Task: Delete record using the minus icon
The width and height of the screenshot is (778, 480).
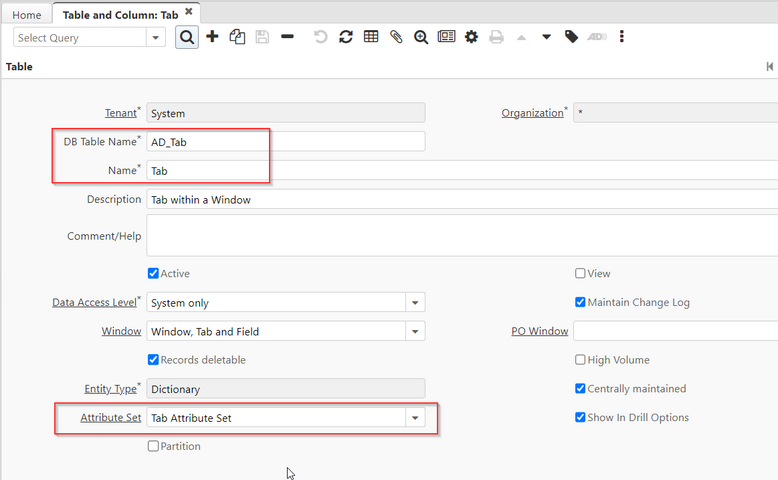Action: click(288, 37)
